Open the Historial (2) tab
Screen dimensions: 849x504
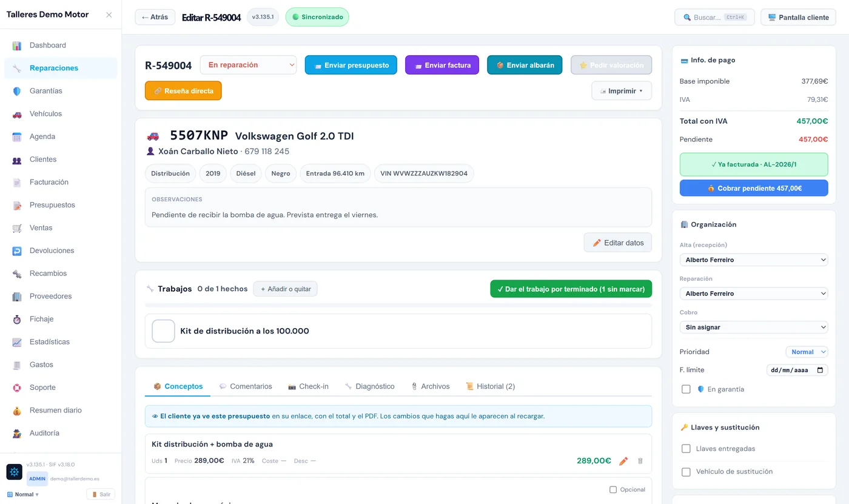tap(490, 386)
